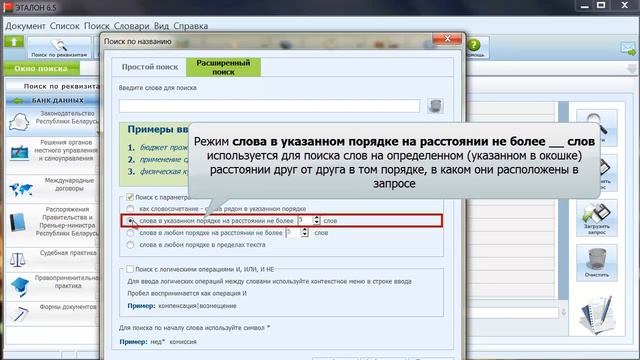Click the envelope icon with green arrow
This screenshot has width=640, height=360.
[628, 49]
